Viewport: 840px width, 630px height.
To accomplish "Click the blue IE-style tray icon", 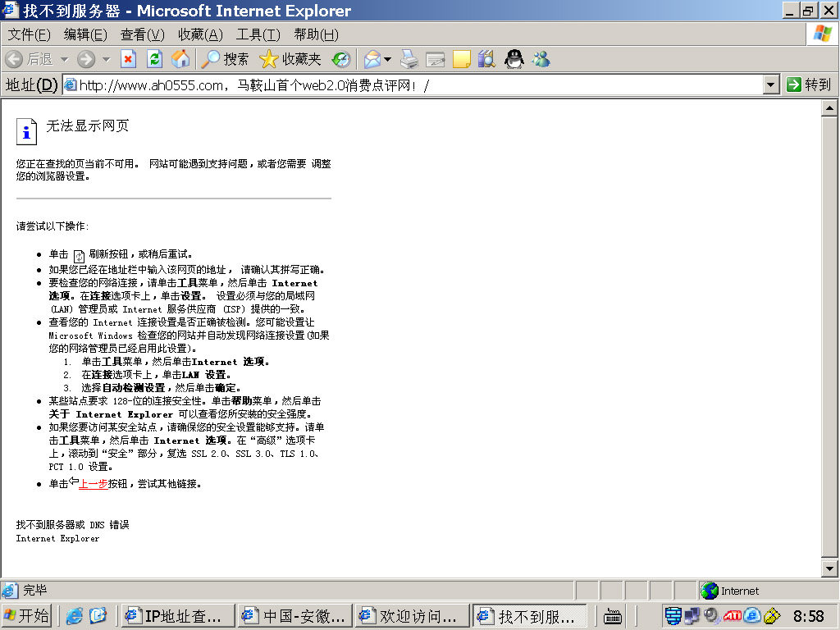I will pos(752,616).
